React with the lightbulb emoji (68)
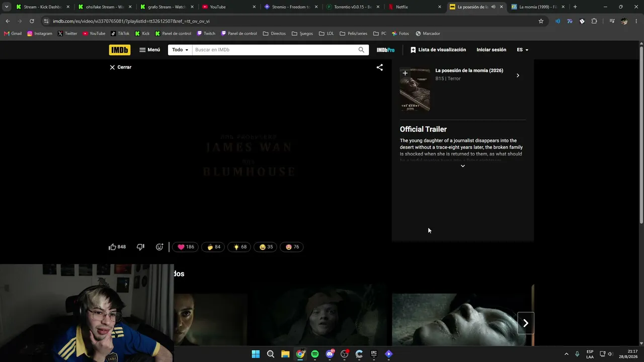 [239, 247]
